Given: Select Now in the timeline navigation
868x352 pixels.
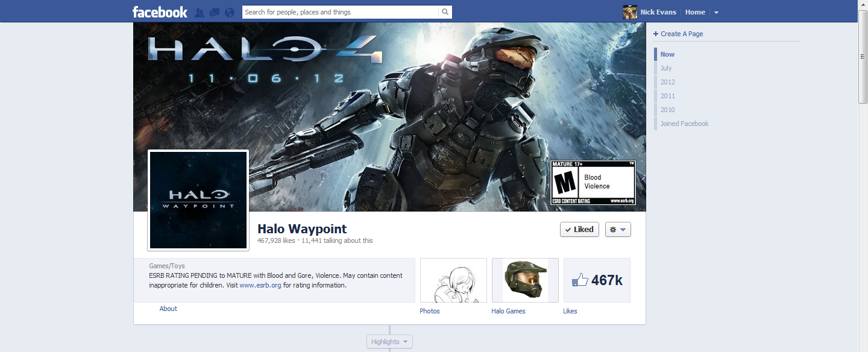Looking at the screenshot, I should (x=667, y=54).
